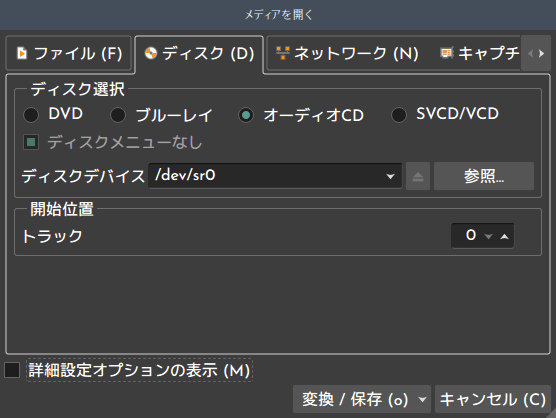Enable 詳細設定オプションの表示 checkbox
The image size is (556, 418).
[12, 370]
